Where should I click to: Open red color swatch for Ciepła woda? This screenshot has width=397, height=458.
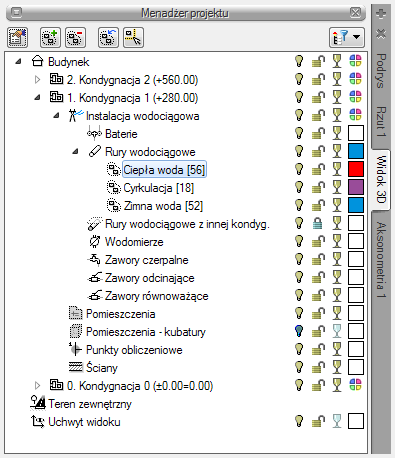click(356, 169)
